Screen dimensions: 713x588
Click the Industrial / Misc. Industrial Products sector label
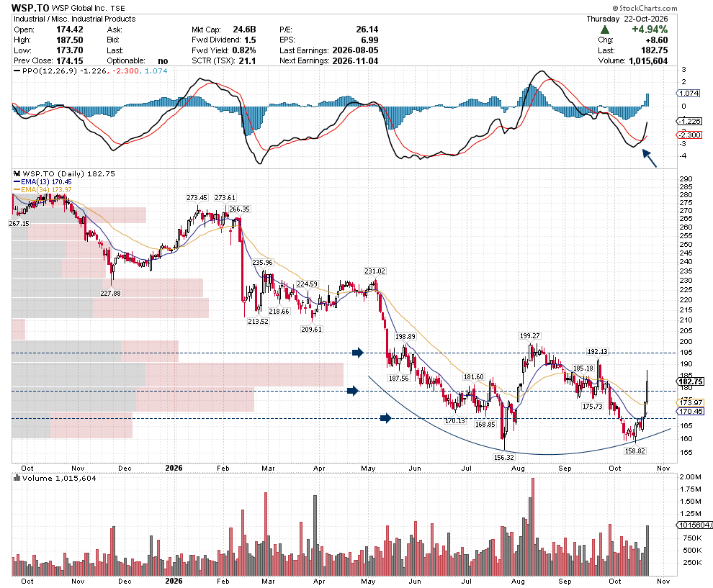(x=75, y=19)
